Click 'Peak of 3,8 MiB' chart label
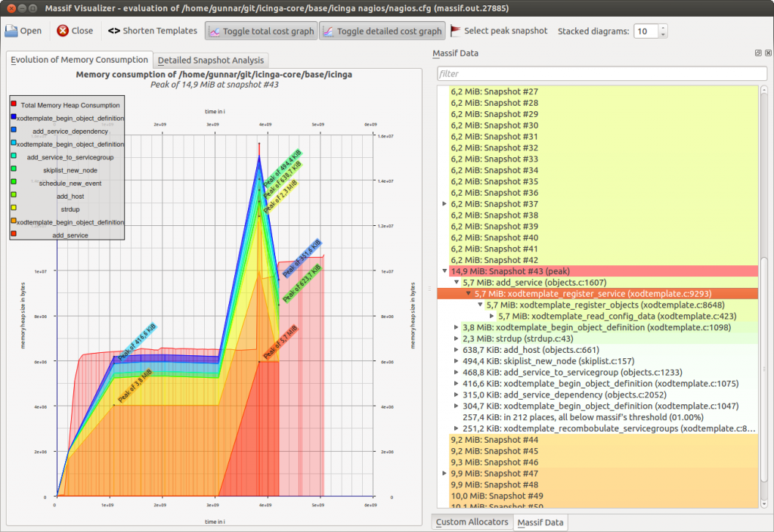This screenshot has width=774, height=532. pyautogui.click(x=135, y=385)
